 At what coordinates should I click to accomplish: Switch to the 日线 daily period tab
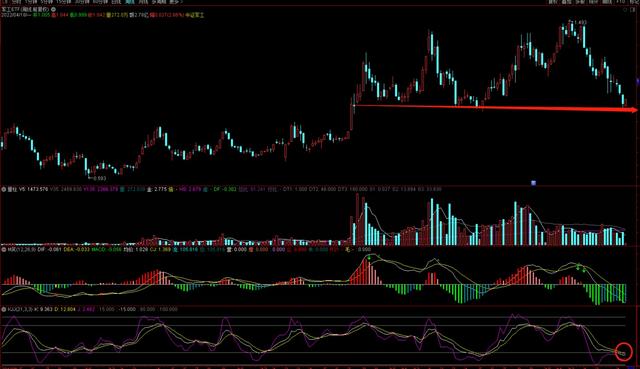pyautogui.click(x=116, y=2)
